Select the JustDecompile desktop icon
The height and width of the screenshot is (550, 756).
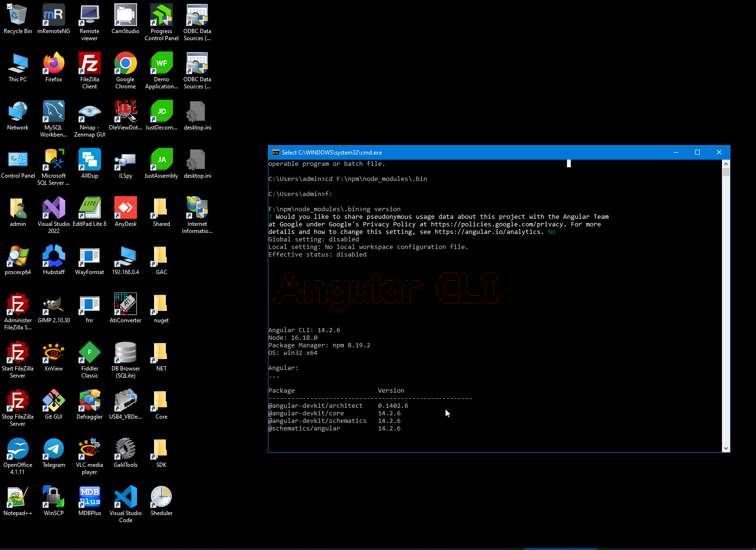162,115
